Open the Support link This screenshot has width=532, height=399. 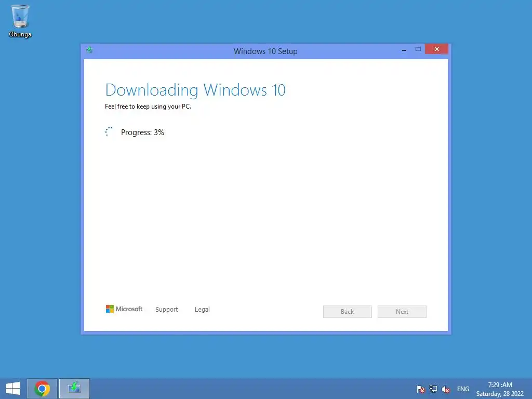167,310
